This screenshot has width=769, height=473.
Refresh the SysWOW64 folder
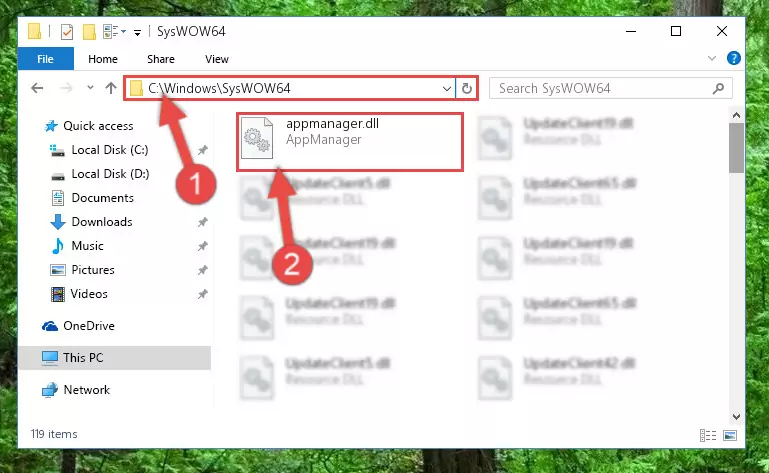pos(466,89)
